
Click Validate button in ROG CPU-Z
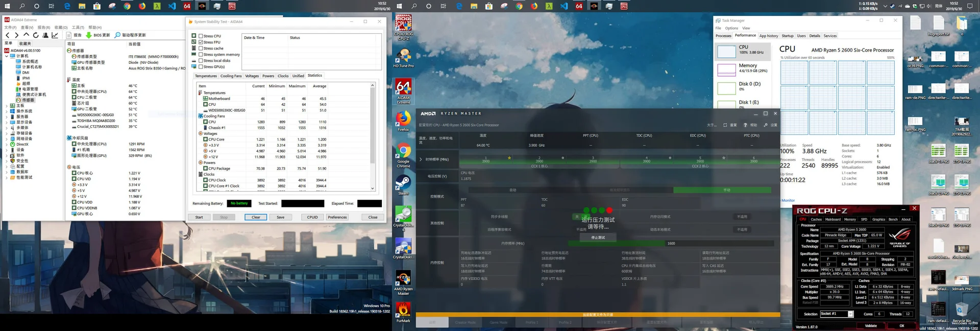[x=871, y=325]
